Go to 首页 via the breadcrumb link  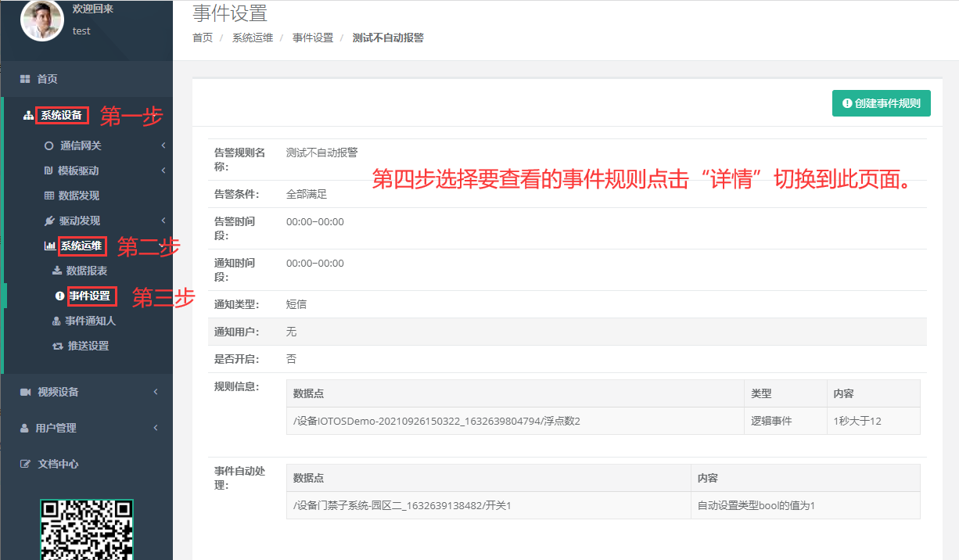click(201, 37)
